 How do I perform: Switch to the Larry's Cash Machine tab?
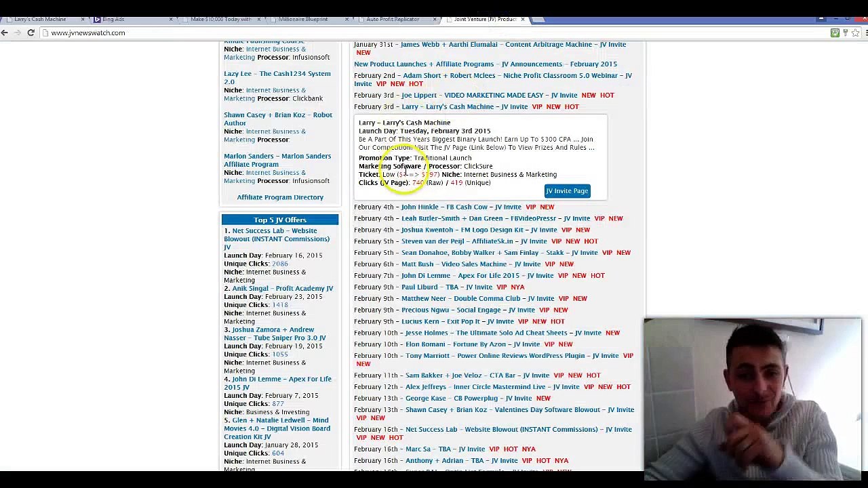tap(44, 19)
